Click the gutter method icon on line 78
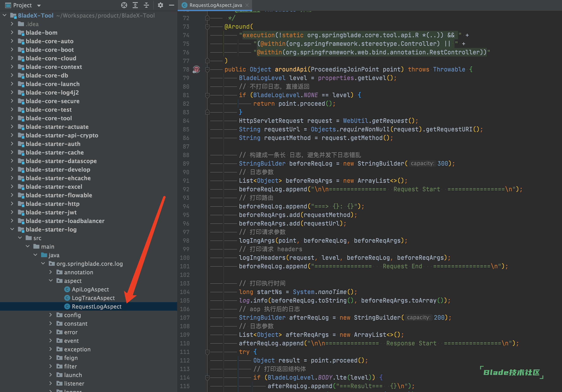 point(196,70)
